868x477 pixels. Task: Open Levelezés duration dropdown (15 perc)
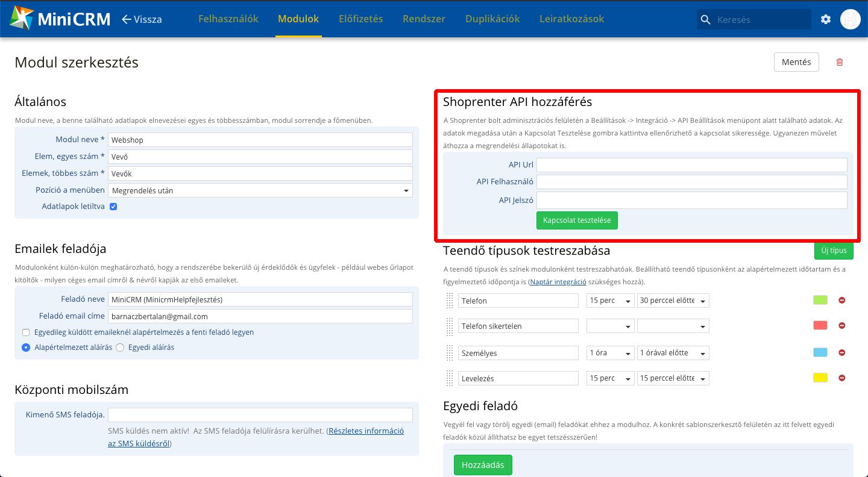611,378
